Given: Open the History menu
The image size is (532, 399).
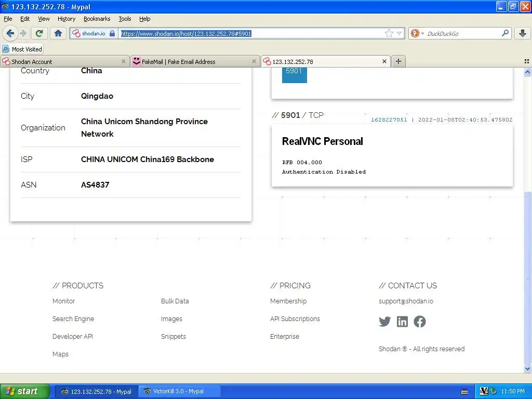Looking at the screenshot, I should click(66, 19).
